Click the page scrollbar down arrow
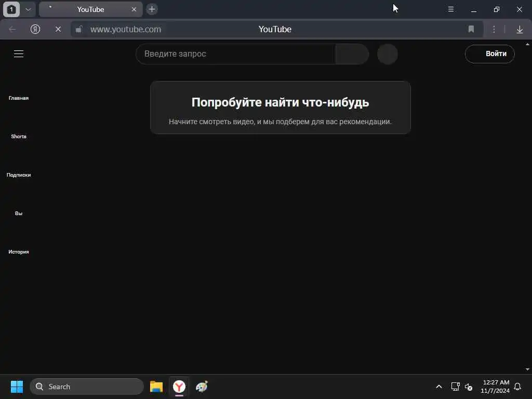 pos(528,369)
